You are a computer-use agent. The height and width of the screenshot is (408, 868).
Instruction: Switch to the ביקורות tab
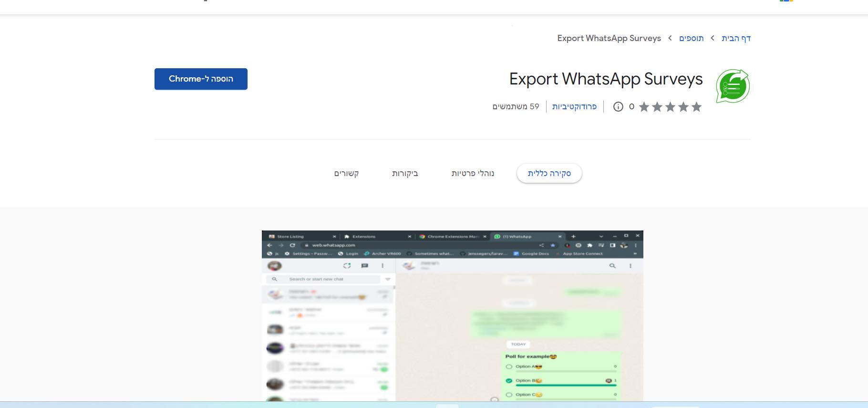pyautogui.click(x=405, y=173)
